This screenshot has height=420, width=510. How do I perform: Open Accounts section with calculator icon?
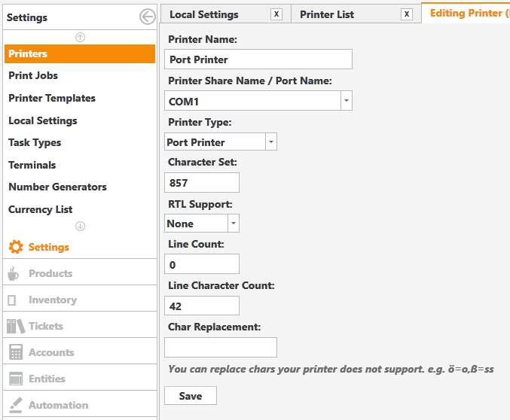pos(80,352)
